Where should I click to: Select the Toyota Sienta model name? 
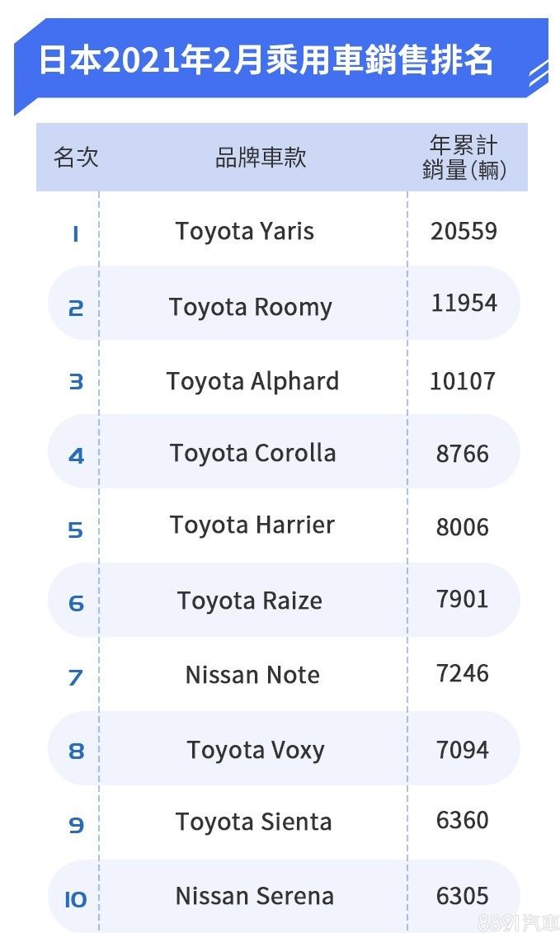(x=254, y=822)
